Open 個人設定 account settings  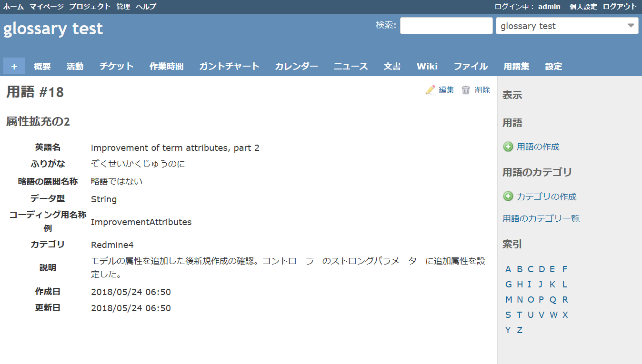583,7
